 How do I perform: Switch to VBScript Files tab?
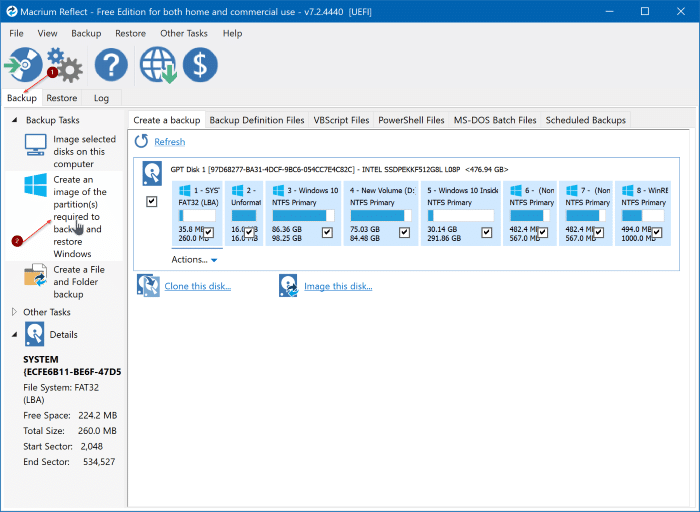click(x=342, y=120)
